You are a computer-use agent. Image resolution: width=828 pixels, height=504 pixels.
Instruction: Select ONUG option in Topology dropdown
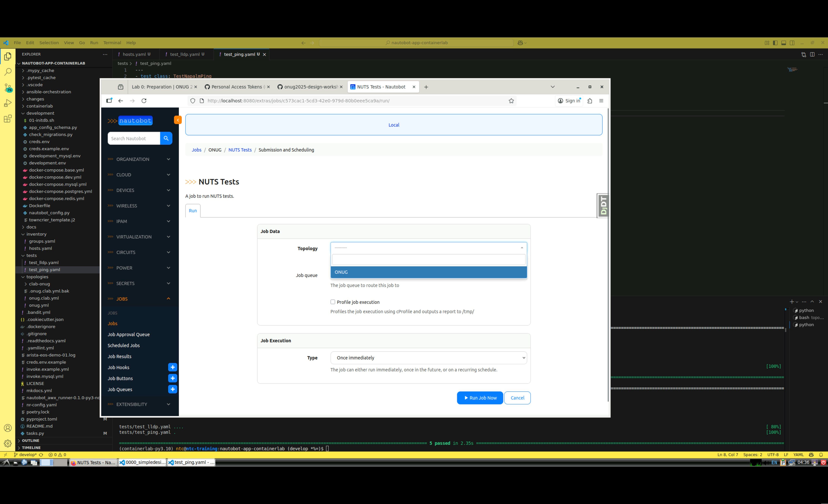point(428,272)
